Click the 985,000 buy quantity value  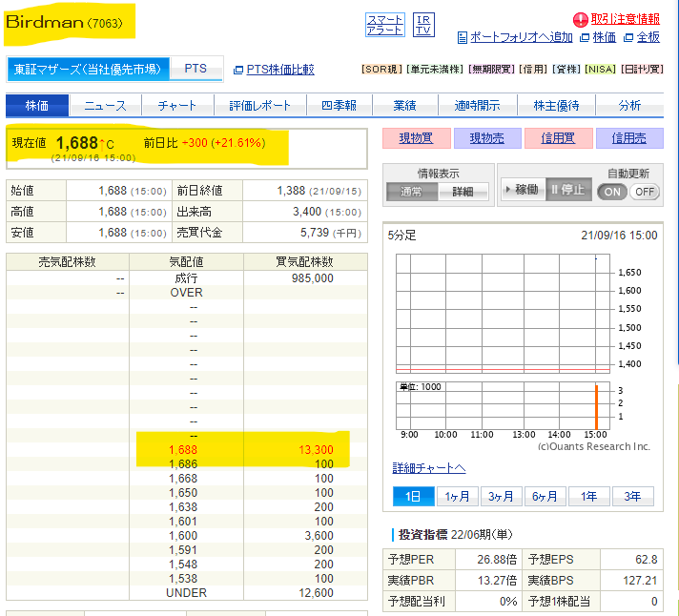(312, 277)
